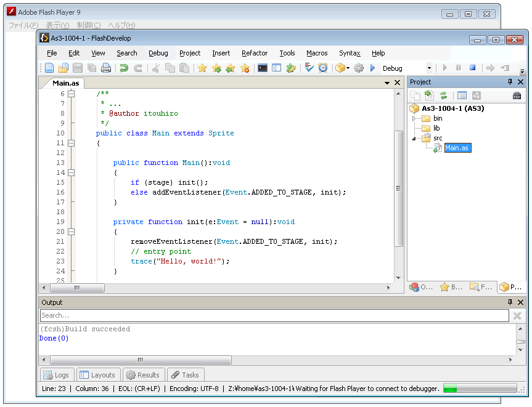This screenshot has width=532, height=407.
Task: Open the document tab list dropdown arrow
Action: [x=387, y=83]
